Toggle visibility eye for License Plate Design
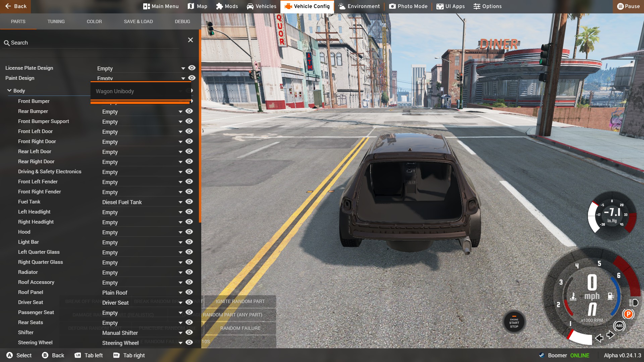Image resolution: width=644 pixels, height=362 pixels. pyautogui.click(x=192, y=68)
